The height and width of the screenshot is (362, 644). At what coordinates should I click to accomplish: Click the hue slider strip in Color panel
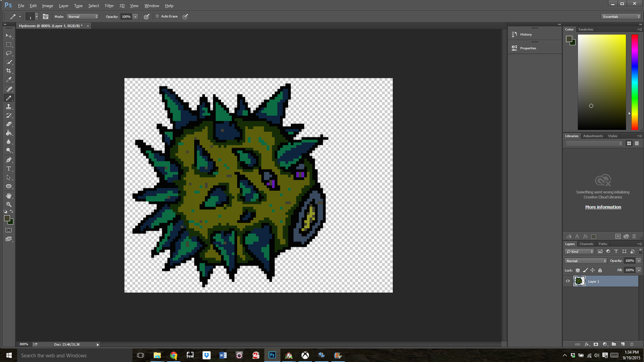tap(635, 82)
